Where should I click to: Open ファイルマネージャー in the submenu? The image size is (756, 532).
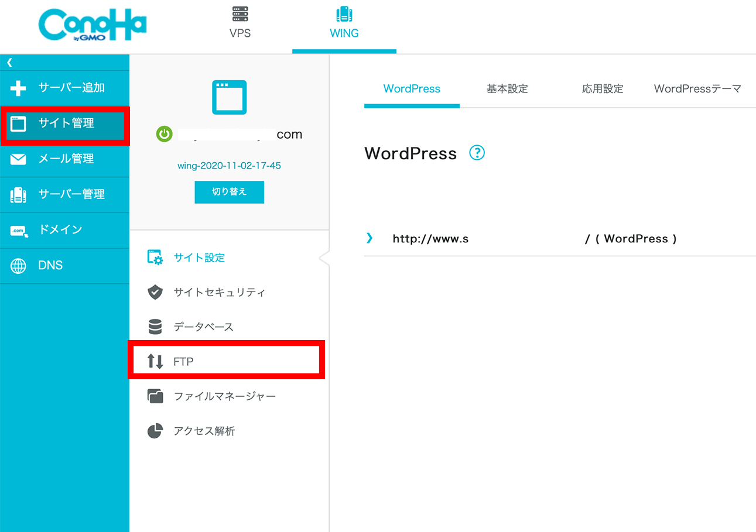225,396
